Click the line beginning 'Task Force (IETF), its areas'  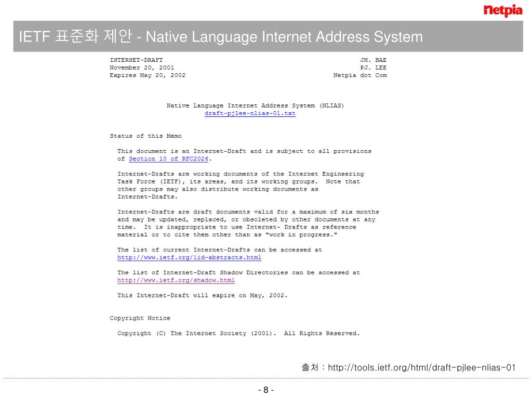[x=238, y=181]
